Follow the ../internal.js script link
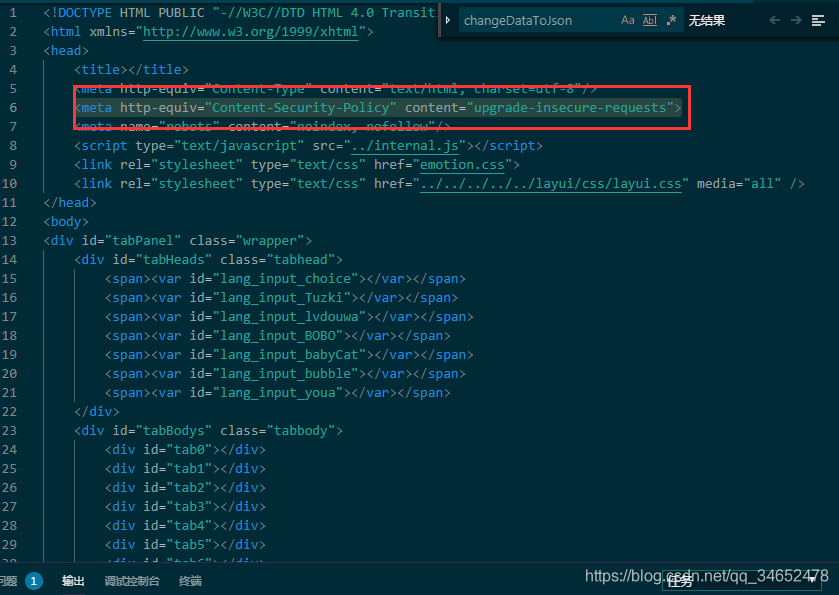839x595 pixels. [x=405, y=146]
